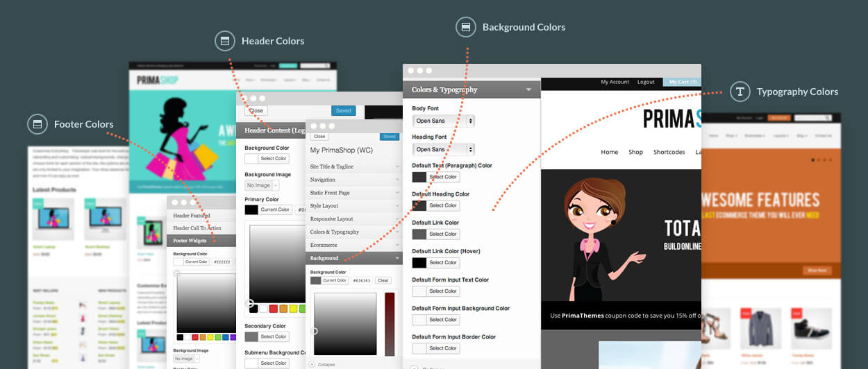Click Current Color under Background Color in the My PrimaShop window
This screenshot has height=369, width=868.
pyautogui.click(x=335, y=281)
